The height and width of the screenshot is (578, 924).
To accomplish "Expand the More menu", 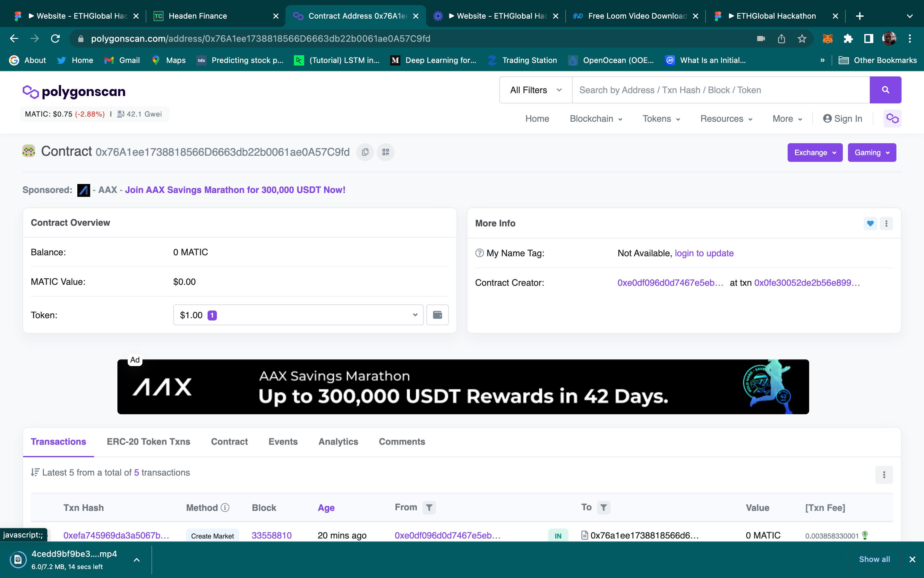I will [787, 118].
